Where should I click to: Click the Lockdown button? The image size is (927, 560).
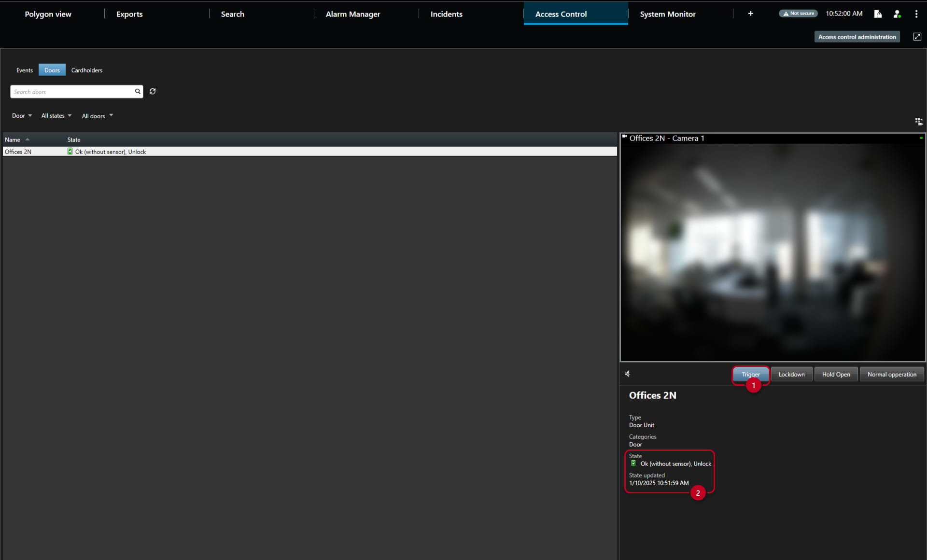(792, 374)
